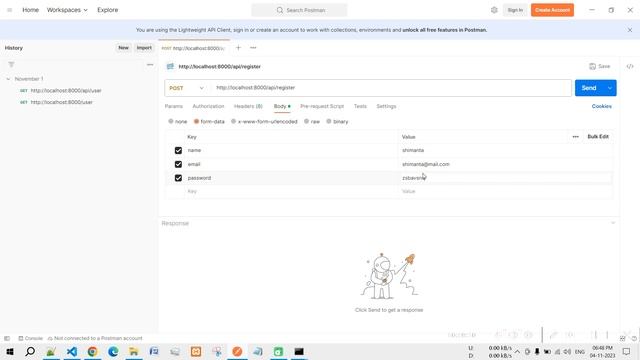Dismiss the Lightweight API Client banner
640x360 pixels.
tap(630, 30)
